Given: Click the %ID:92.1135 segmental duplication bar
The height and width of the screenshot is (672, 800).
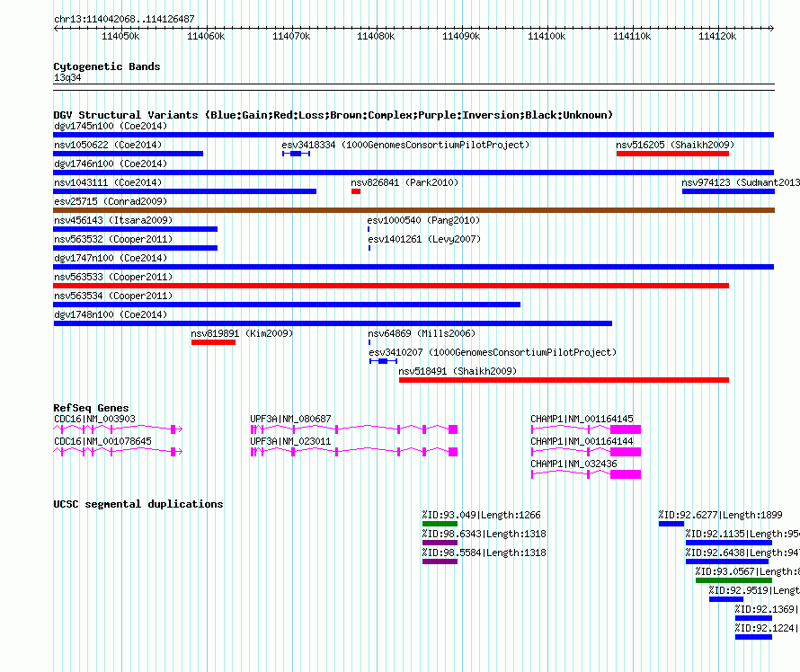Looking at the screenshot, I should tap(729, 543).
